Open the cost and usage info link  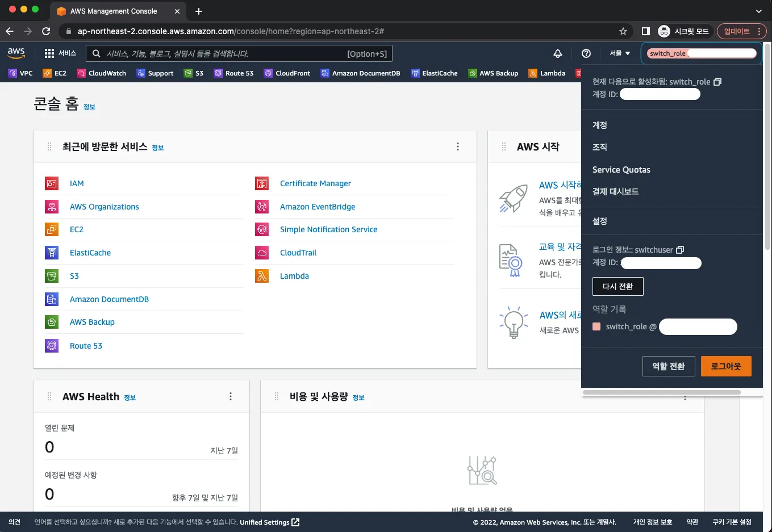(358, 397)
